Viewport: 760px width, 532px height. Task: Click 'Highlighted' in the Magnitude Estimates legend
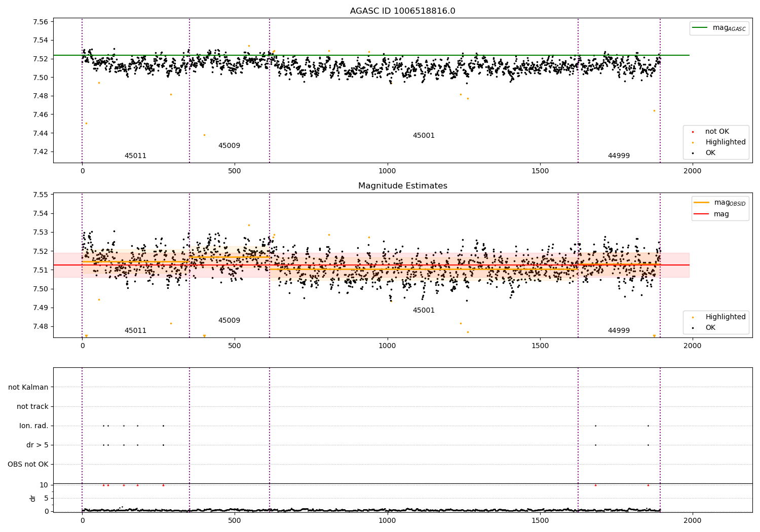point(726,317)
